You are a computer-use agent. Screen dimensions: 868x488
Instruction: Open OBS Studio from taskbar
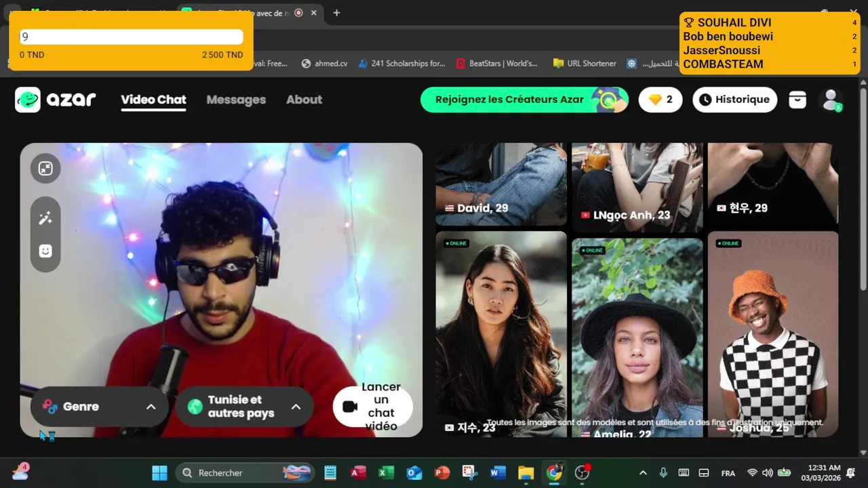coord(583,472)
